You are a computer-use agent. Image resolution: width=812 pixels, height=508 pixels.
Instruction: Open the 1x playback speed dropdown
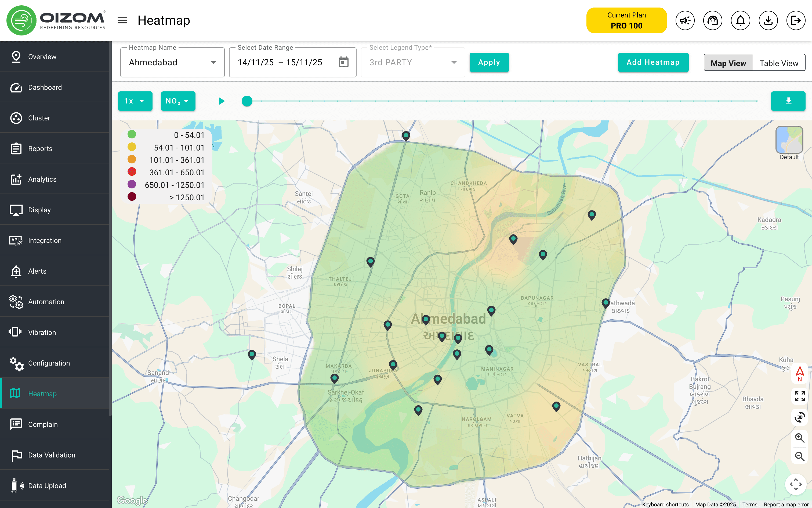tap(135, 101)
